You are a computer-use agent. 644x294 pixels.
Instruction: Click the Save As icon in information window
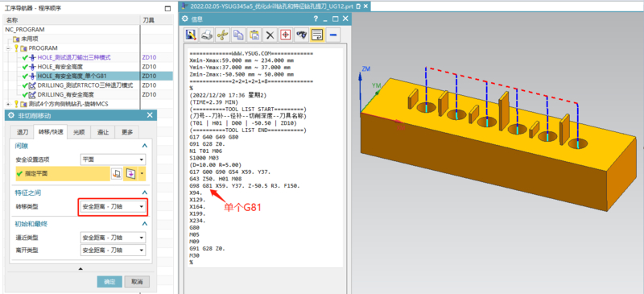[190, 35]
